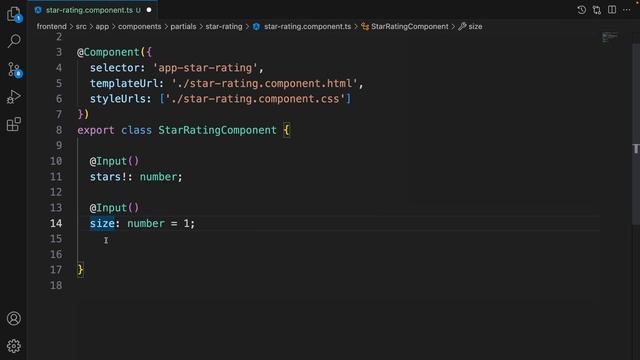Open the Manage gear settings
The width and height of the screenshot is (640, 360).
click(13, 346)
